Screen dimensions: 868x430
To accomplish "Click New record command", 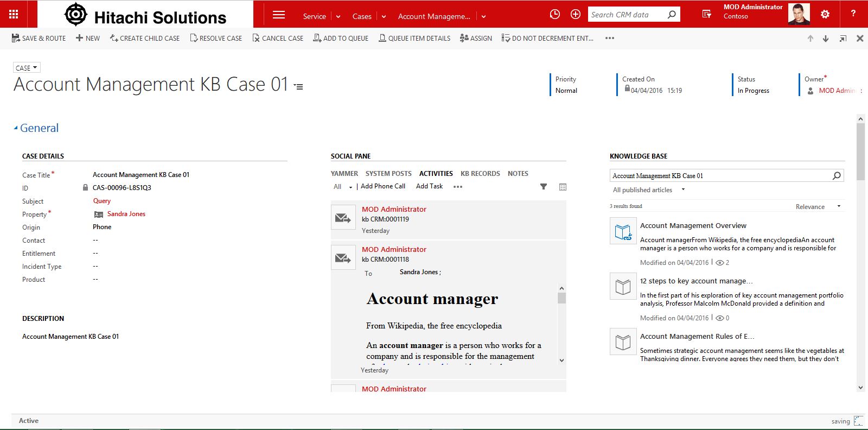I will [88, 38].
